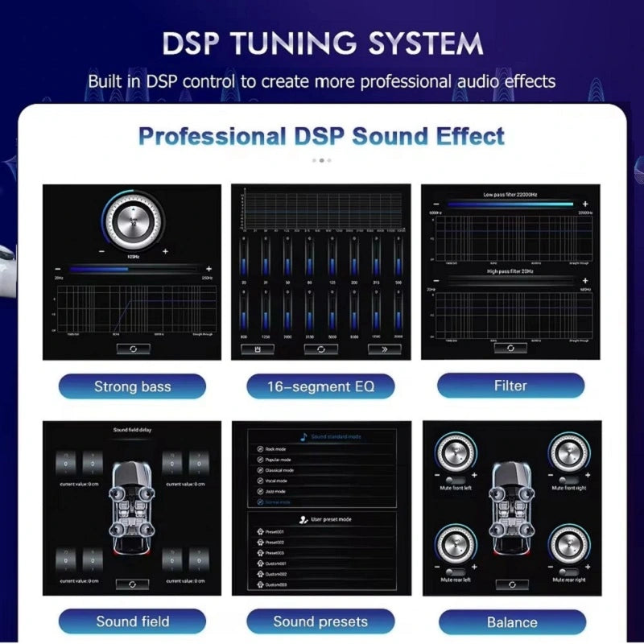644x644 pixels.
Task: Click the Strong bass label button
Action: point(132,386)
